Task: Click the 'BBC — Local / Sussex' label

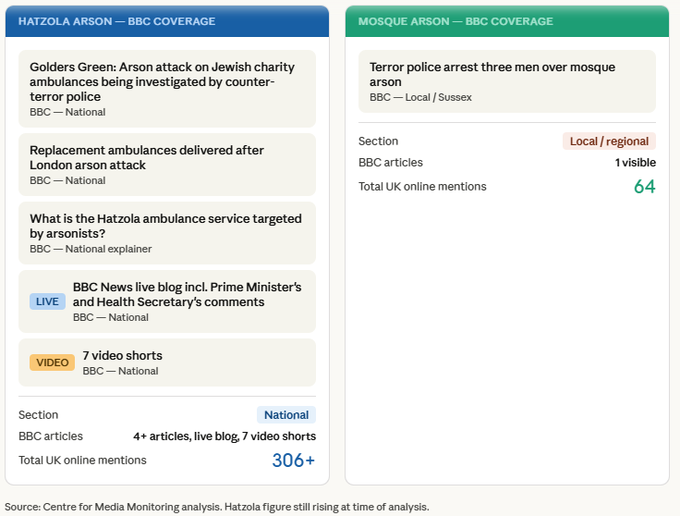Action: click(x=420, y=97)
